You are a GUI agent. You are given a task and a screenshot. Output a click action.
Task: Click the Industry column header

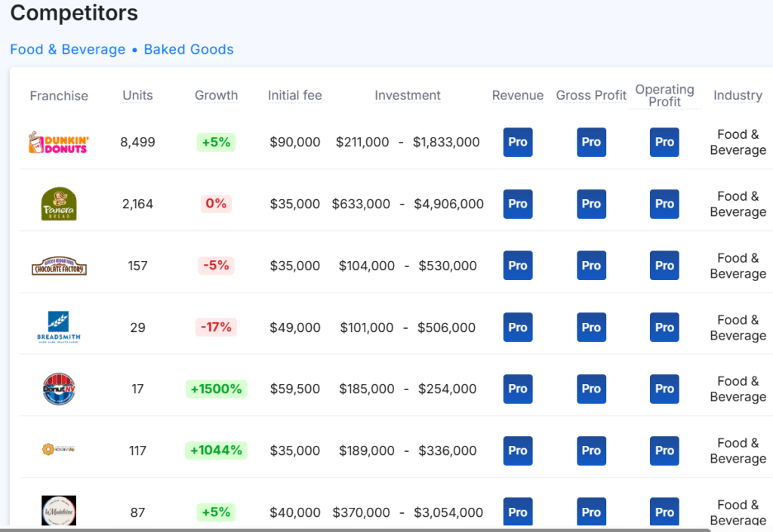[x=738, y=96]
